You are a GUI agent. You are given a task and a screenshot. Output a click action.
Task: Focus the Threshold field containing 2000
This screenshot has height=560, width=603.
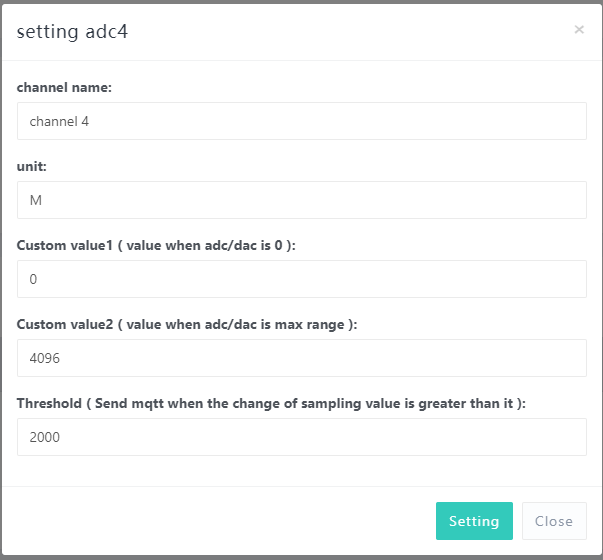point(301,437)
